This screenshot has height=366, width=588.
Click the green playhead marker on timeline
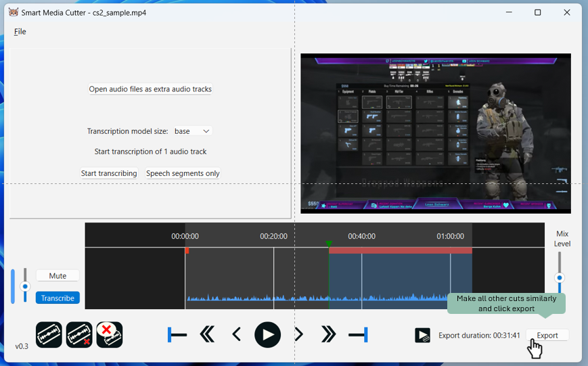click(329, 244)
